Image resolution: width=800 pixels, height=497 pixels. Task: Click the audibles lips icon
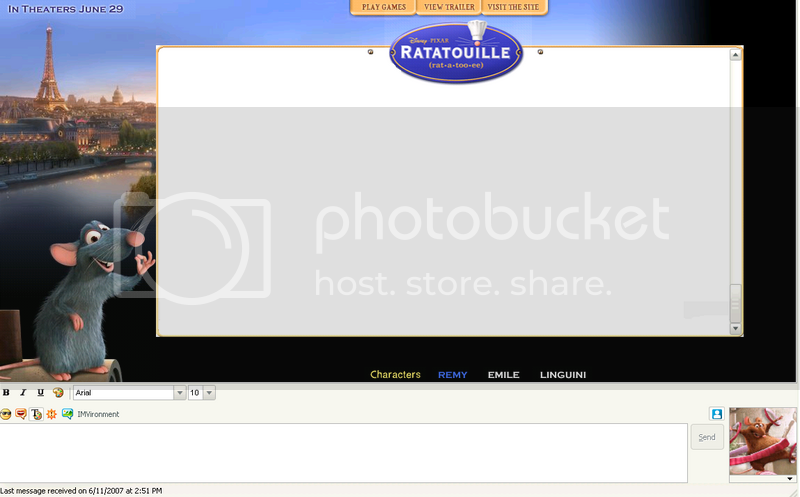21,414
